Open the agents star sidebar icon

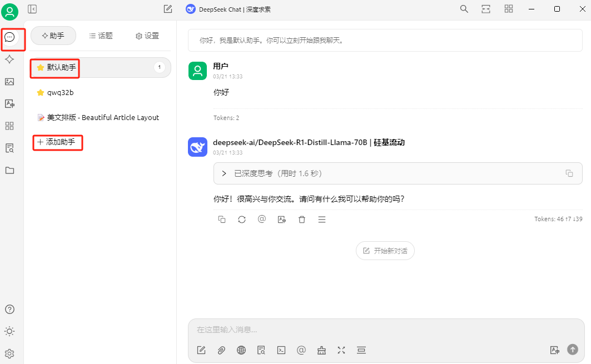(9, 59)
